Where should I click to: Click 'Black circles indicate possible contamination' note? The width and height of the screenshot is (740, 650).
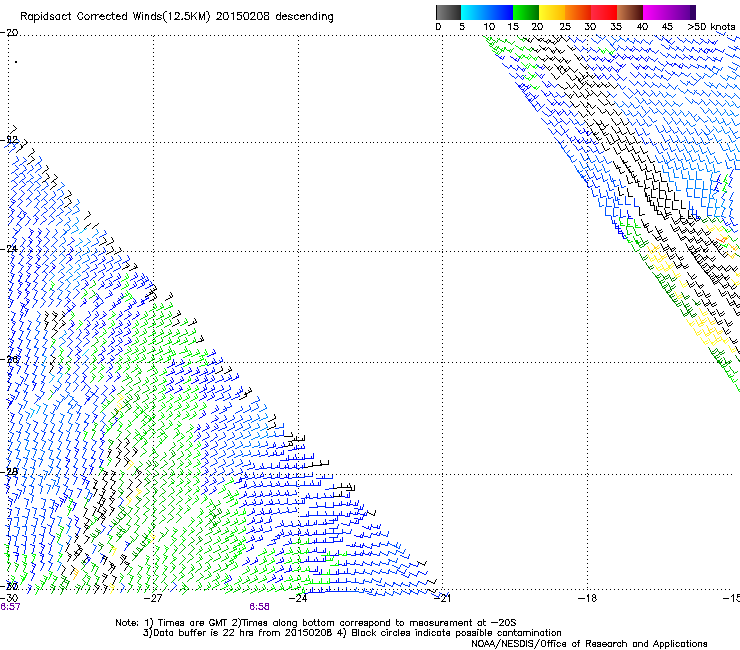click(x=456, y=633)
